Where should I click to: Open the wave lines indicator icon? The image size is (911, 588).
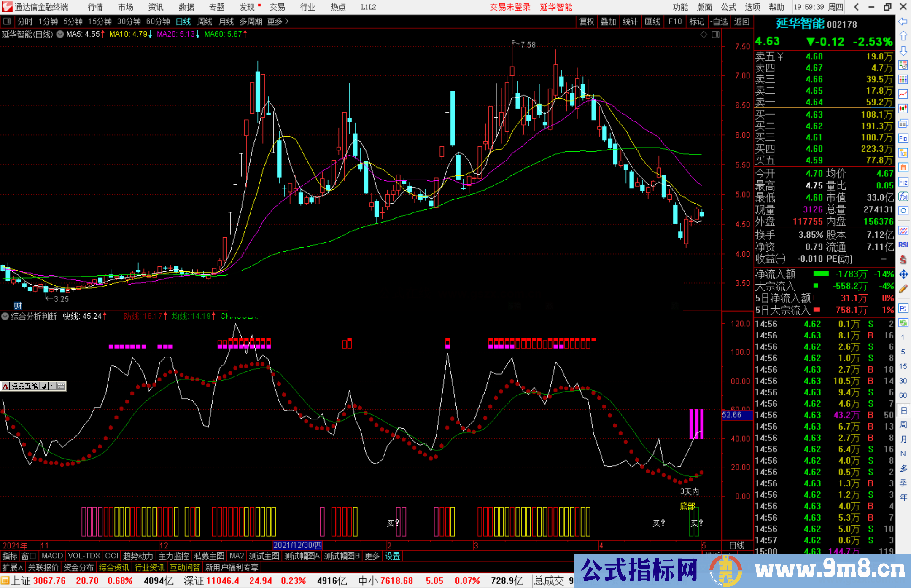pyautogui.click(x=903, y=230)
